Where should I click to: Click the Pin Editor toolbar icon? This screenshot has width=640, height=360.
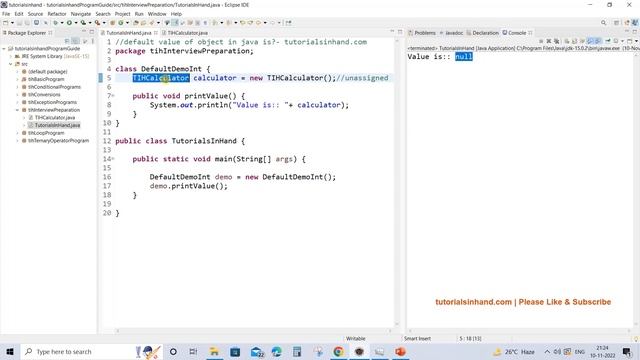pos(289,23)
